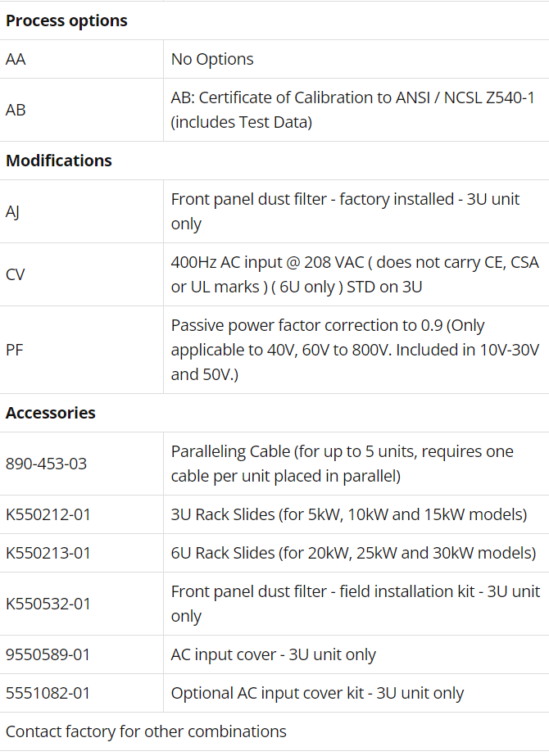Click the 400Hz AC input description
Image resolution: width=549 pixels, height=756 pixels.
pos(355,275)
